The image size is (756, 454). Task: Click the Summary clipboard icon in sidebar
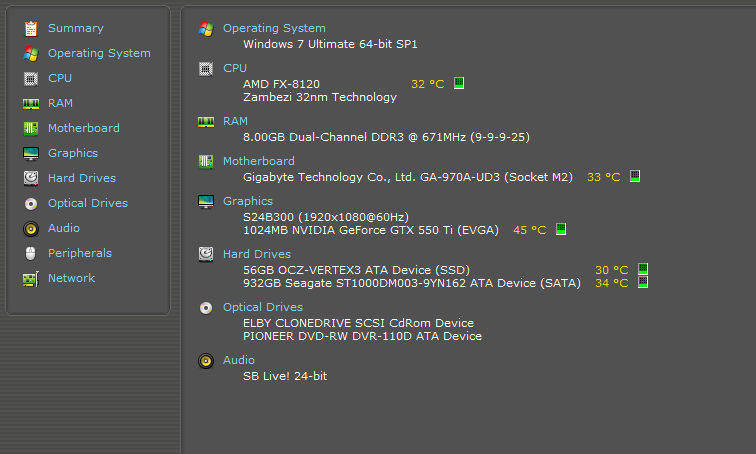(31, 29)
